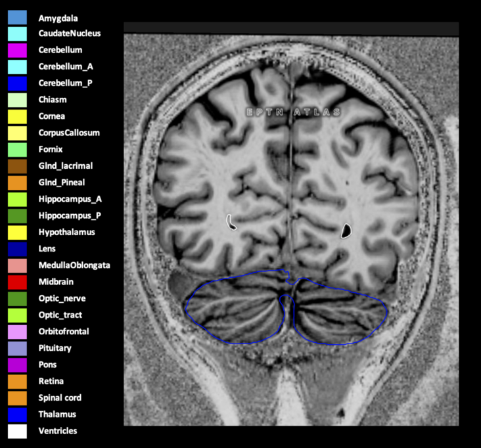Choose the blue swatch for Cerebellum_P
Image resolution: width=481 pixels, height=448 pixels.
pos(17,83)
